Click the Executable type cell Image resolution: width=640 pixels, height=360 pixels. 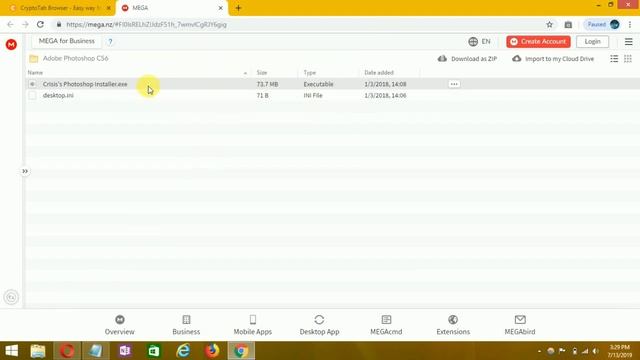[x=318, y=84]
